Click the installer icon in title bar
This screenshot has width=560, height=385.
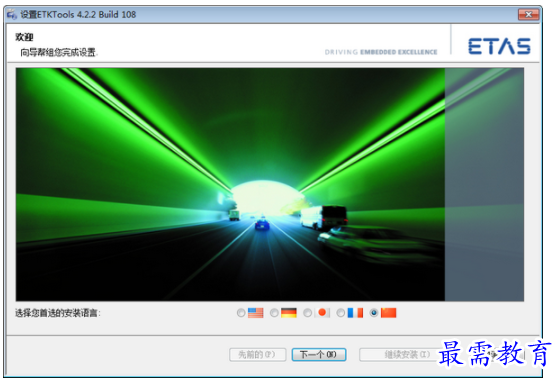(12, 15)
